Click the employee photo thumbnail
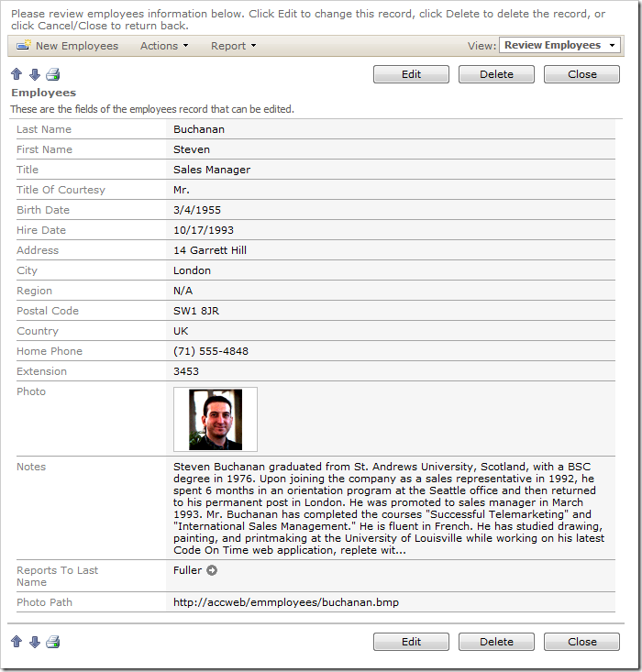The width and height of the screenshot is (642, 672). click(216, 420)
